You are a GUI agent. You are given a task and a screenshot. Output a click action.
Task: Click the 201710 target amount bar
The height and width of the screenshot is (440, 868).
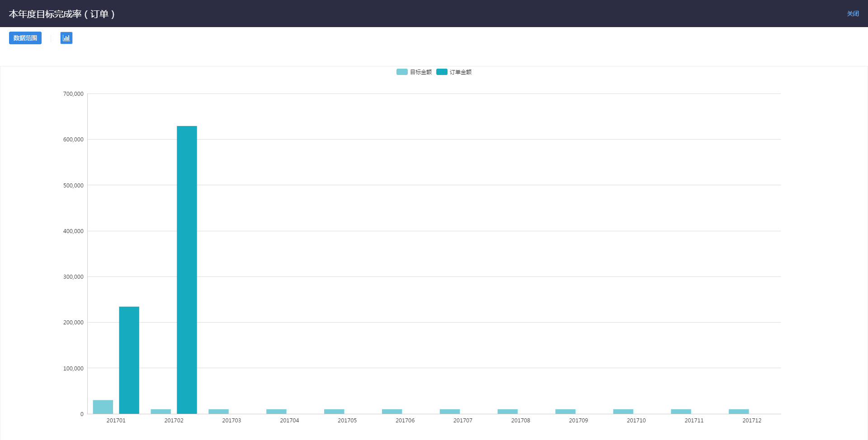(x=623, y=412)
